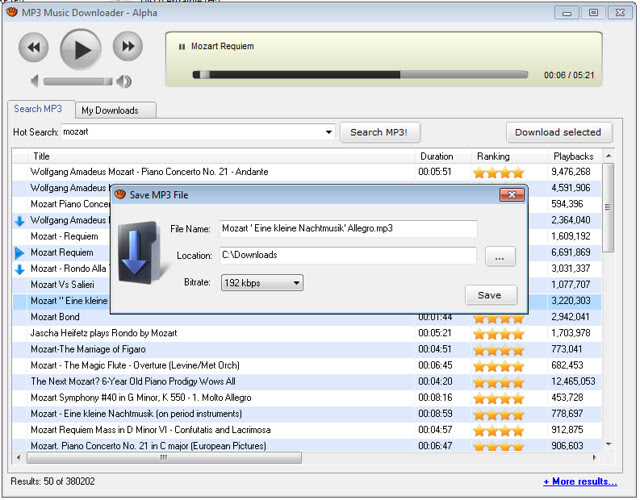This screenshot has width=640, height=500.
Task: Click the vertical scrollbar thumb
Action: (608, 207)
